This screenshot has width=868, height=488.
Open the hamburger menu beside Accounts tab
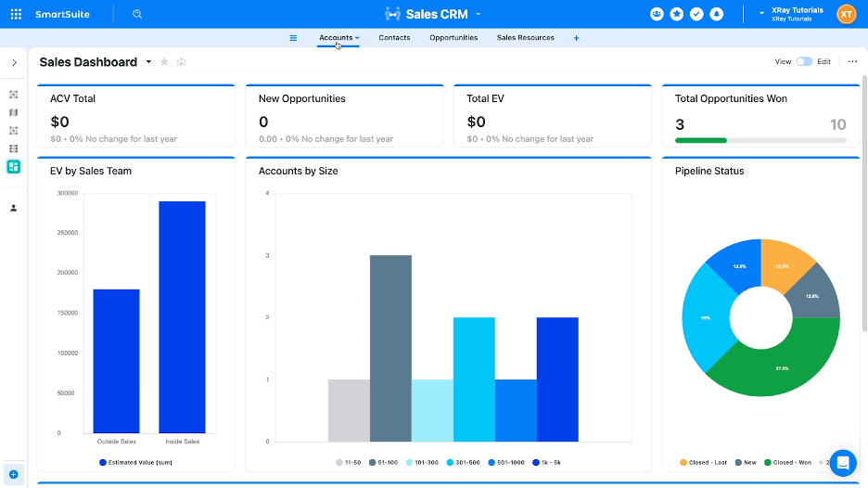[x=293, y=38]
